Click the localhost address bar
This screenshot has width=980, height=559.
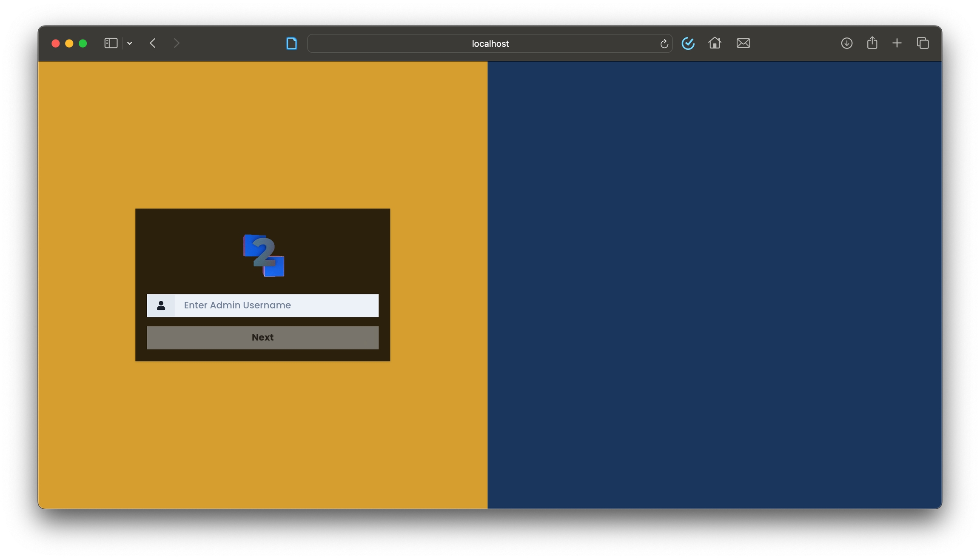click(490, 43)
